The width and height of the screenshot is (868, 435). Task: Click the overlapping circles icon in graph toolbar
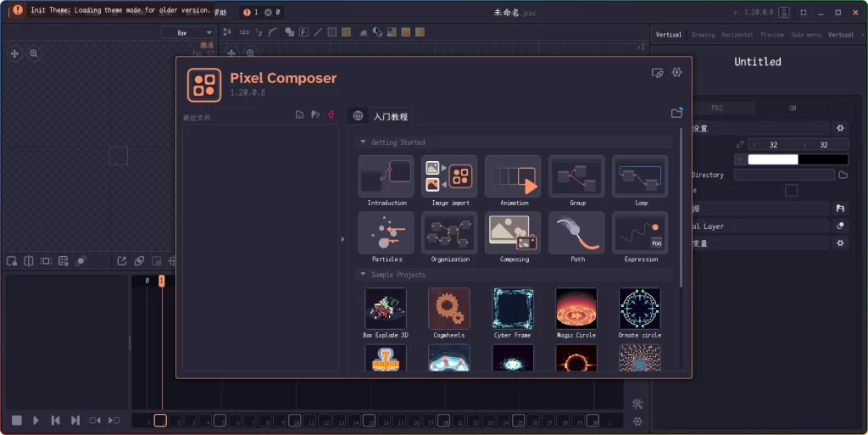click(377, 32)
